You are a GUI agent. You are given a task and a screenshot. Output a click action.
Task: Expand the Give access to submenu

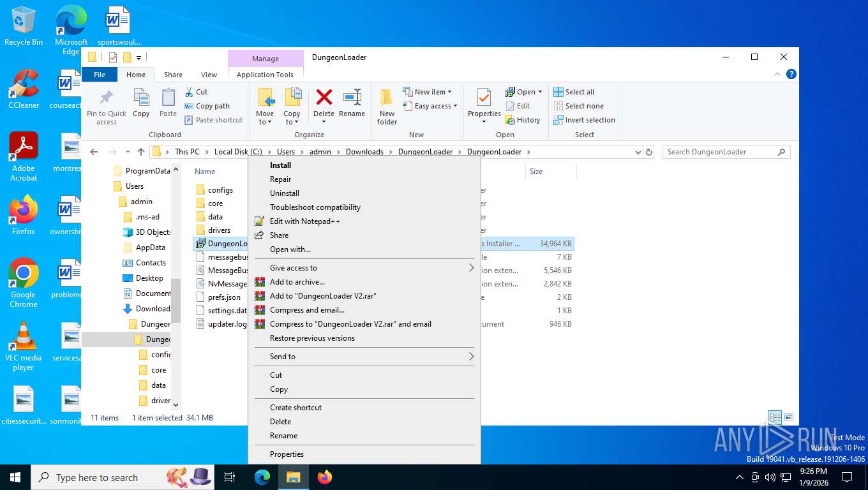[364, 268]
